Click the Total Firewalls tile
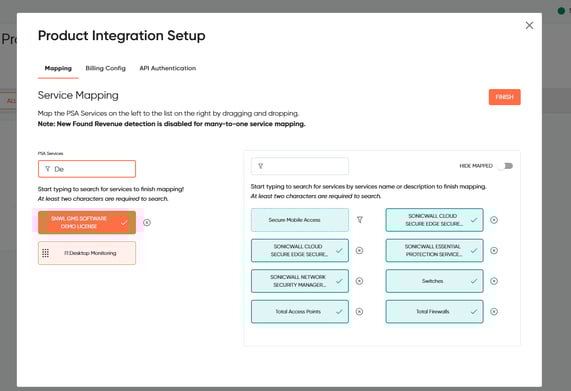 [434, 312]
